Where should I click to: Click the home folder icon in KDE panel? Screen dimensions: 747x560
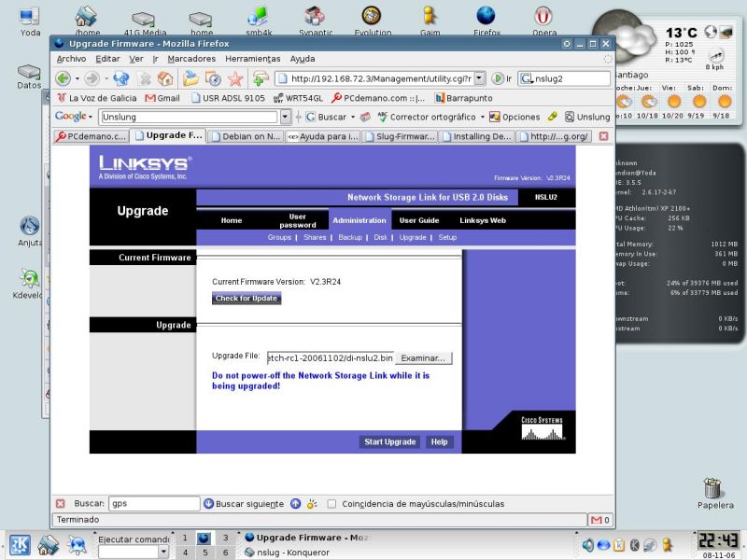pos(49,545)
